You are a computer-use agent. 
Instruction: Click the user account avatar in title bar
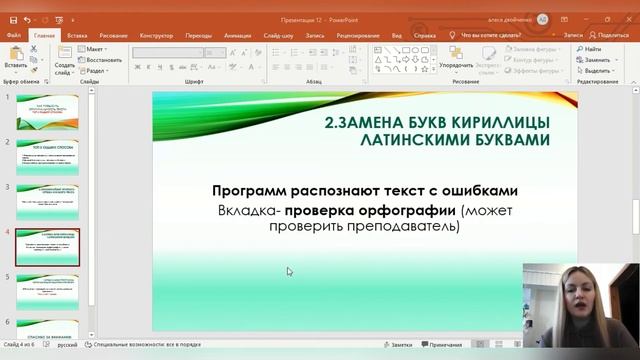click(x=542, y=20)
